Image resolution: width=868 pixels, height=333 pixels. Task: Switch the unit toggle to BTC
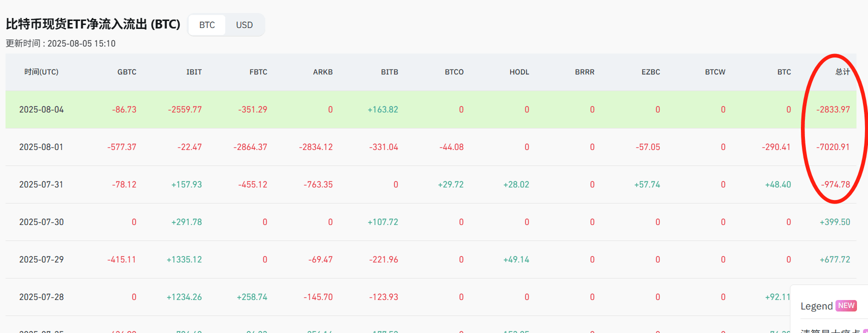tap(207, 25)
